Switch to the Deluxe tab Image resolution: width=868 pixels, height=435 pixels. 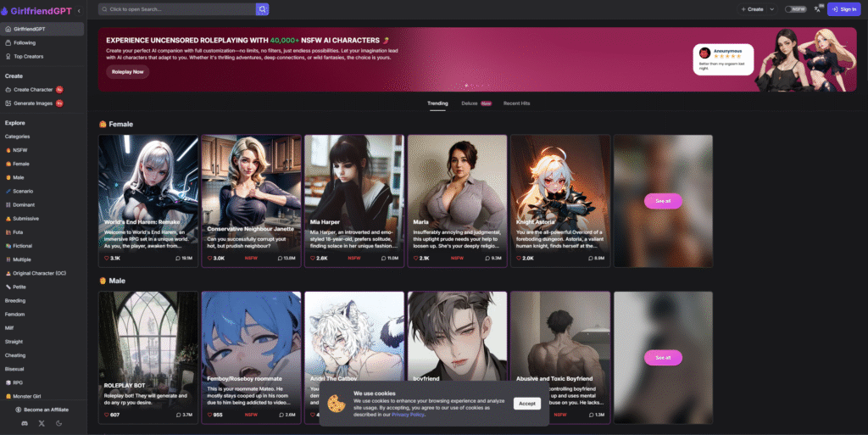pos(476,103)
